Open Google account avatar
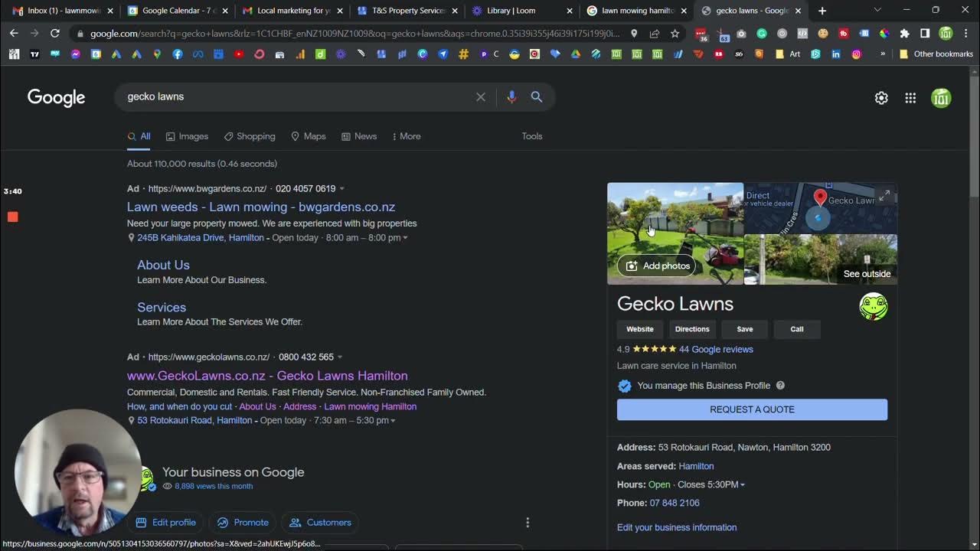Image resolution: width=980 pixels, height=551 pixels. [941, 98]
